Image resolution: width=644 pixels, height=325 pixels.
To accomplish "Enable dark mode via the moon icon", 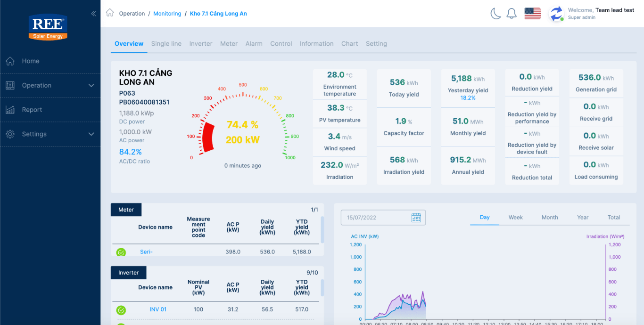I will click(495, 14).
